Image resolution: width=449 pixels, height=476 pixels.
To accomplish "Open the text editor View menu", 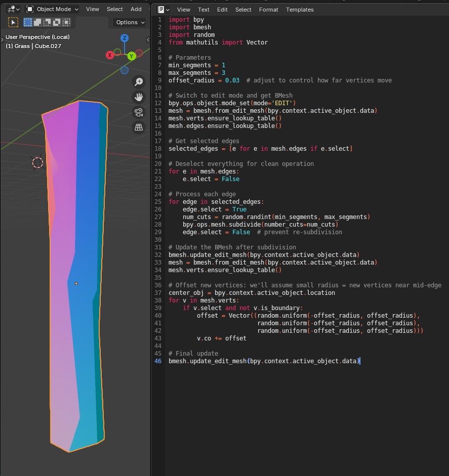I will coord(183,10).
